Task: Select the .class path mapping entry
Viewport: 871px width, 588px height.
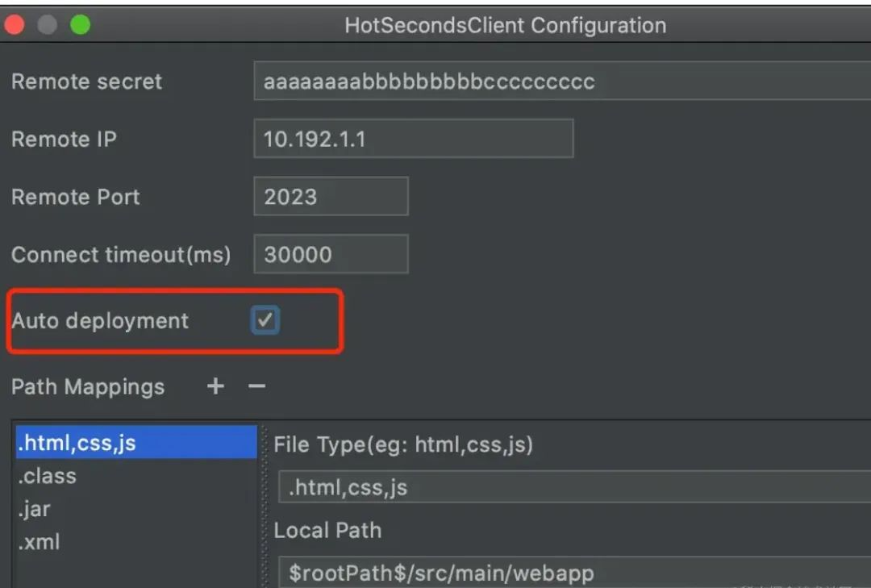Action: tap(136, 476)
